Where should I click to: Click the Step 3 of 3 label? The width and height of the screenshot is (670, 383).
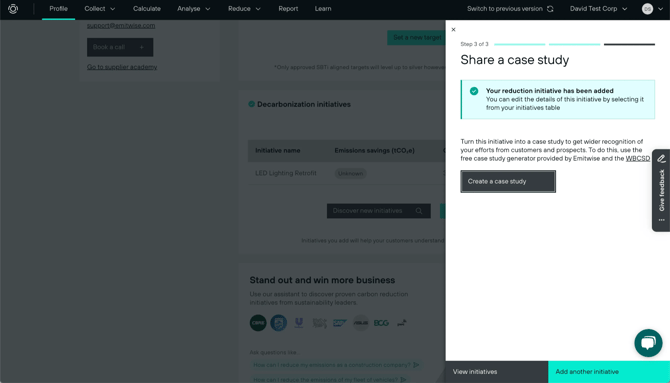[x=474, y=44]
